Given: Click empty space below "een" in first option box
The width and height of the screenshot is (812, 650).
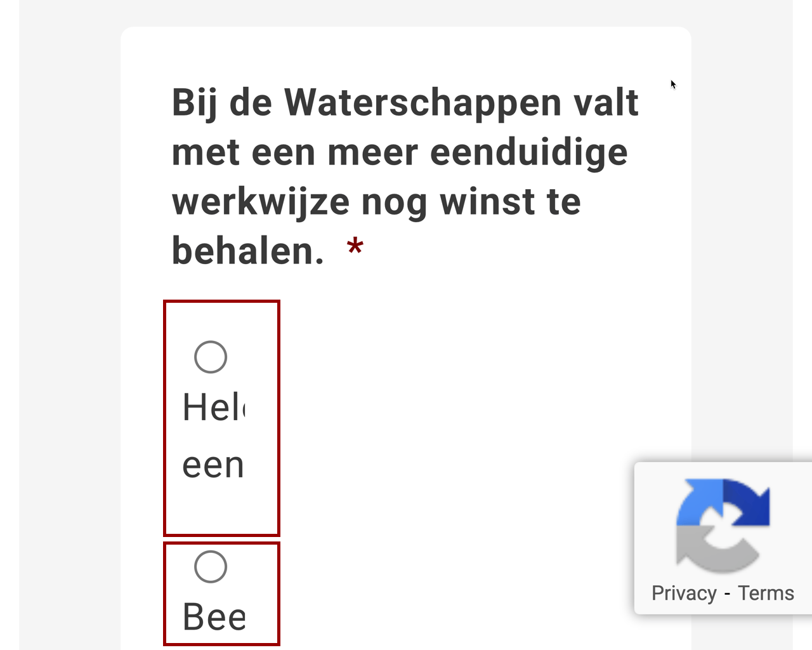Looking at the screenshot, I should [x=221, y=508].
